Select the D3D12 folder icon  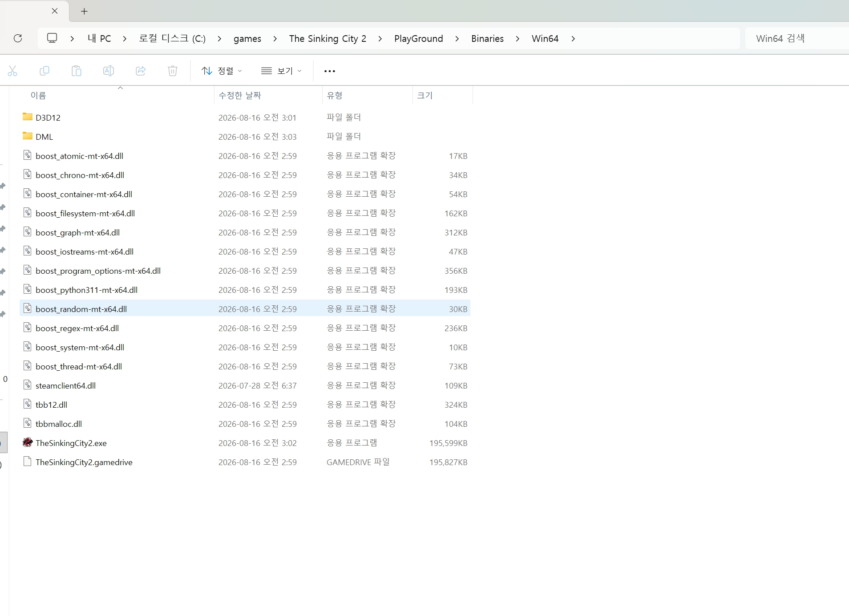click(28, 117)
